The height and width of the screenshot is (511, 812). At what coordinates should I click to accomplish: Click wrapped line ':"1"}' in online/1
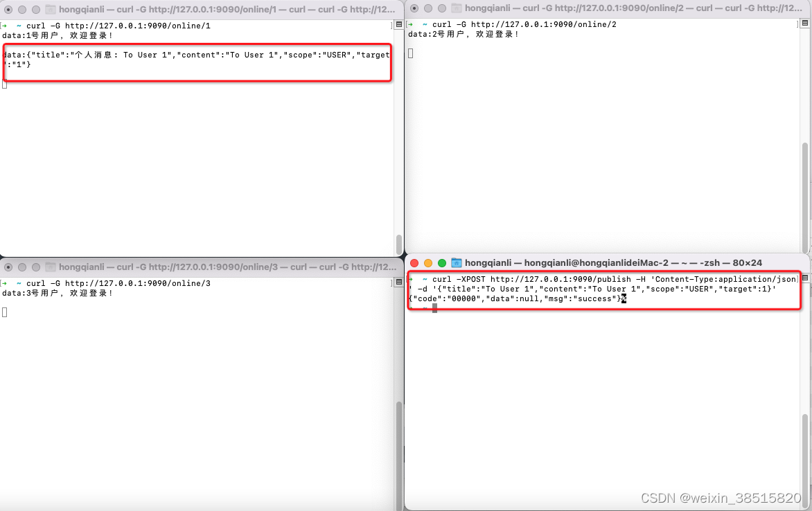17,64
